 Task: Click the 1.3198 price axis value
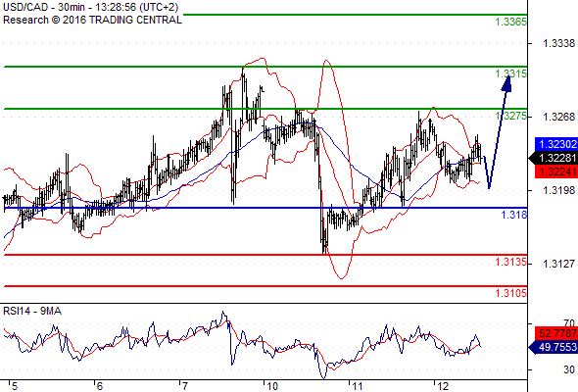[x=558, y=190]
